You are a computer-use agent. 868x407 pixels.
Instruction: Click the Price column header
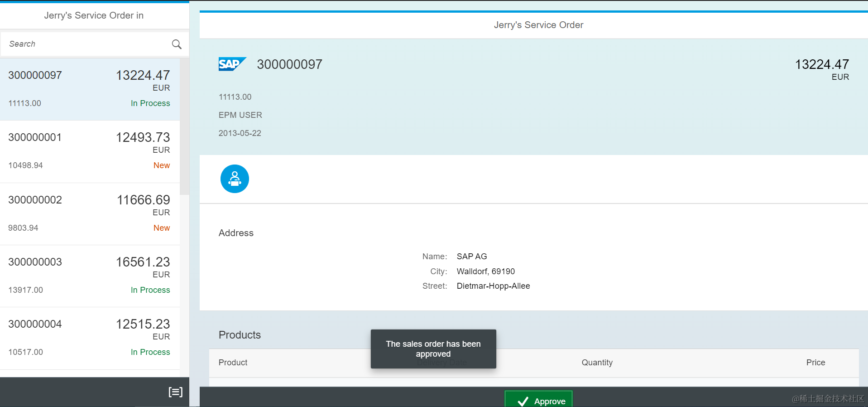815,363
